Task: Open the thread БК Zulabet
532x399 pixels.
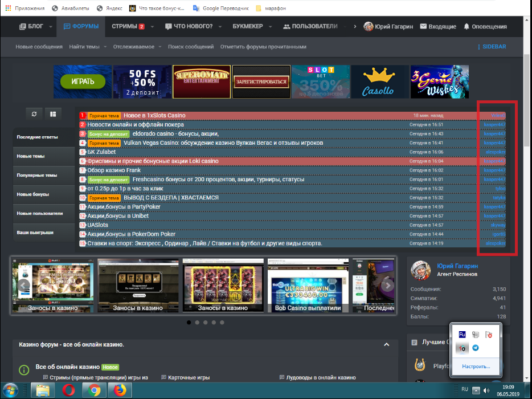Action: tap(101, 152)
